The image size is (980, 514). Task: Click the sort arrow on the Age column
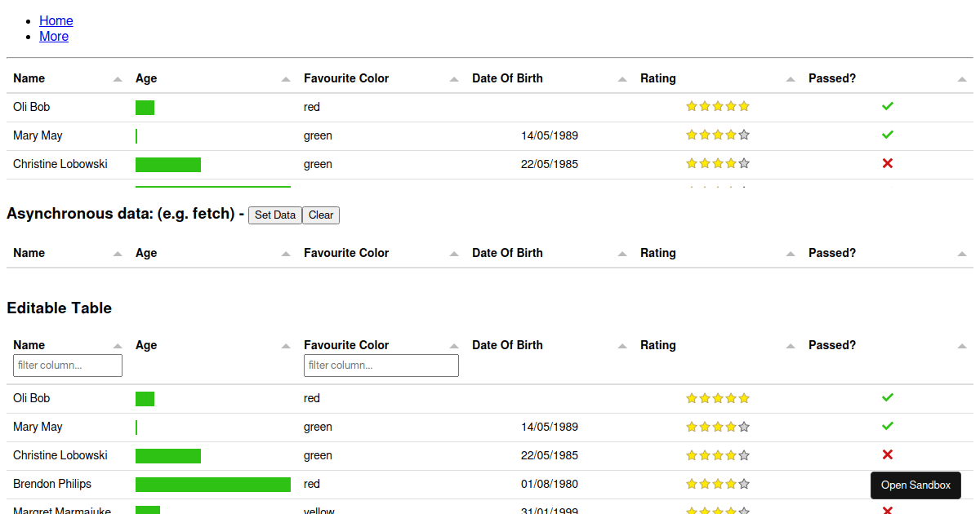tap(285, 78)
